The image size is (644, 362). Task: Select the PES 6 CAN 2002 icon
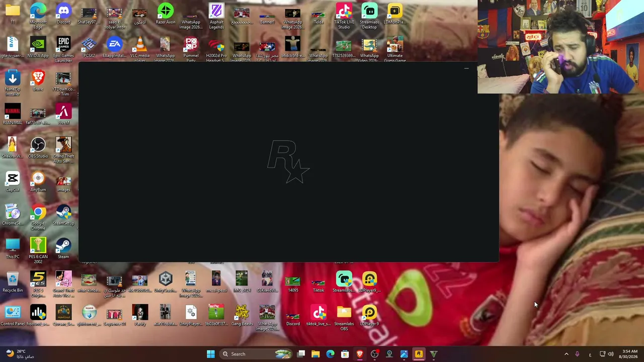(x=38, y=250)
